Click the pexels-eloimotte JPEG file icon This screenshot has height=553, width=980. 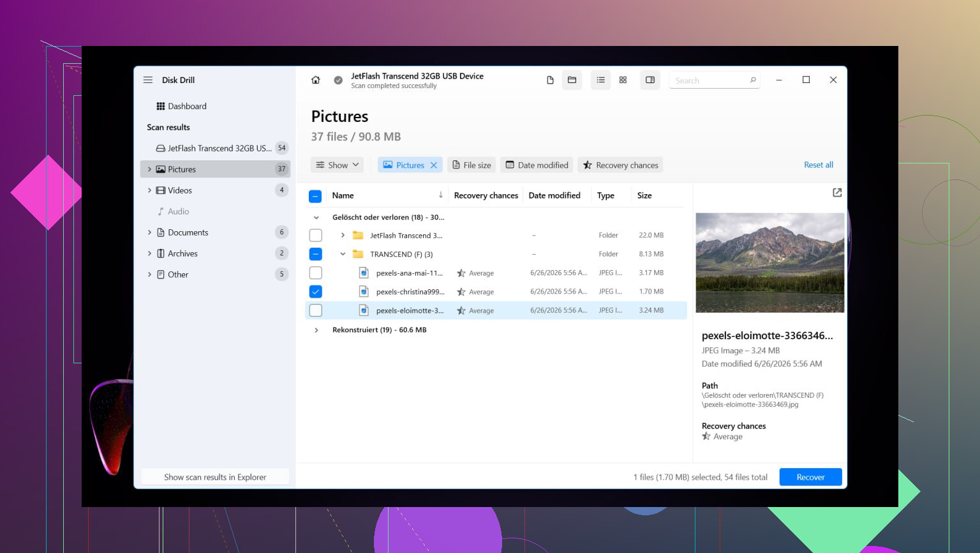click(364, 310)
